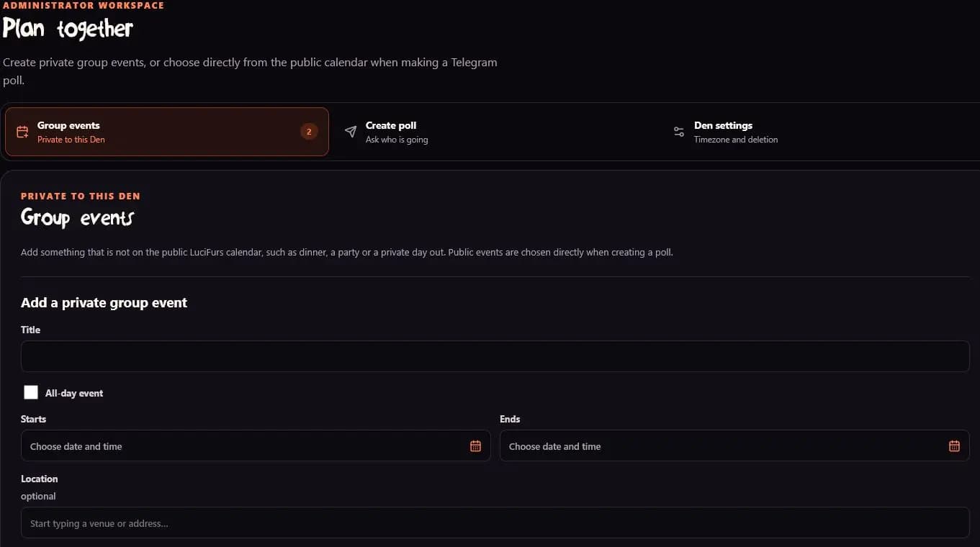Open the Starts field calendar picker icon
Image resolution: width=980 pixels, height=547 pixels.
click(x=475, y=446)
